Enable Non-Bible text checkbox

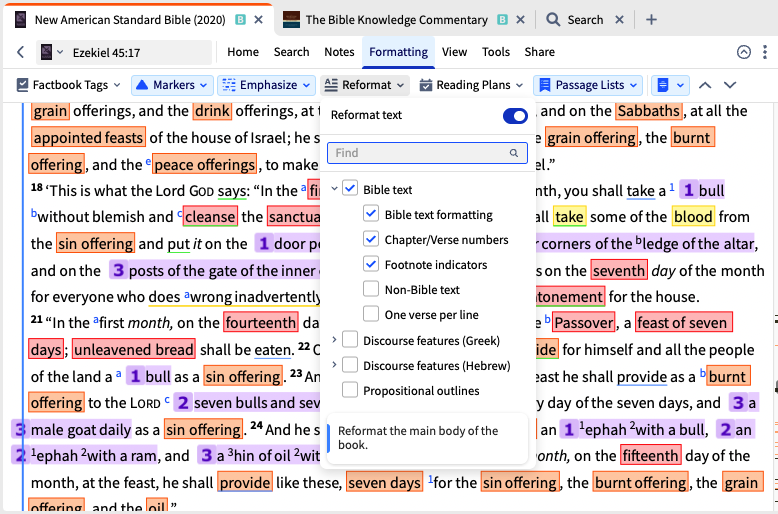[x=371, y=289]
